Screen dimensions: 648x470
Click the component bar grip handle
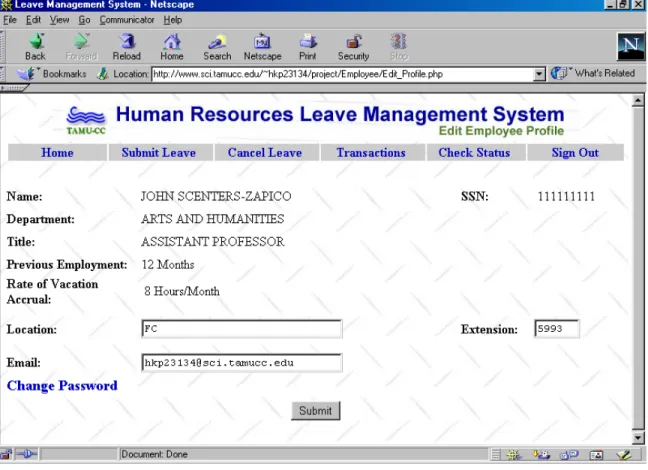coord(496,455)
